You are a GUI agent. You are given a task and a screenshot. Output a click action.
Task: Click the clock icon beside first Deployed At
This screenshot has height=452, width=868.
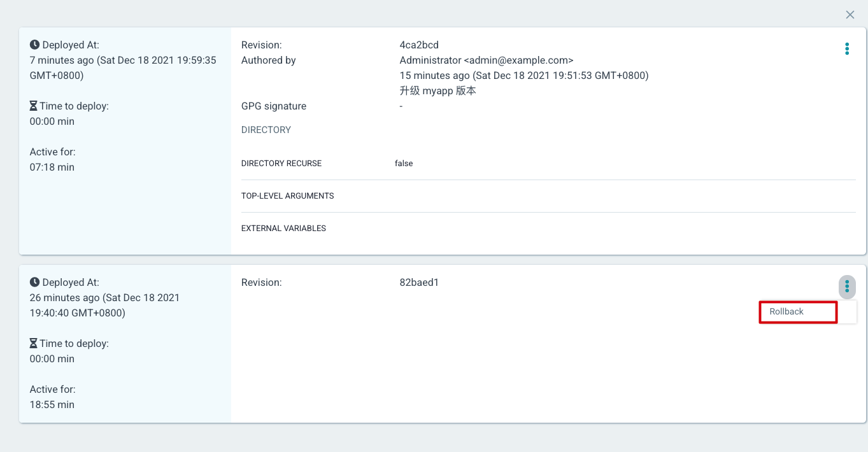click(34, 45)
